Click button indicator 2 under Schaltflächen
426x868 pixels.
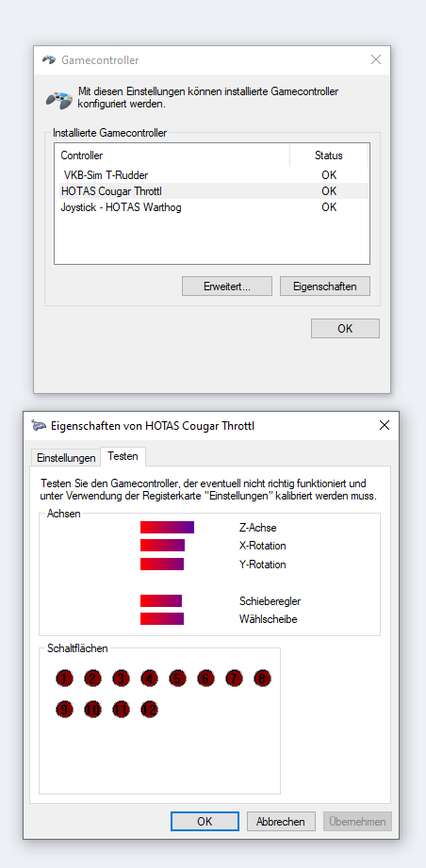tap(92, 679)
